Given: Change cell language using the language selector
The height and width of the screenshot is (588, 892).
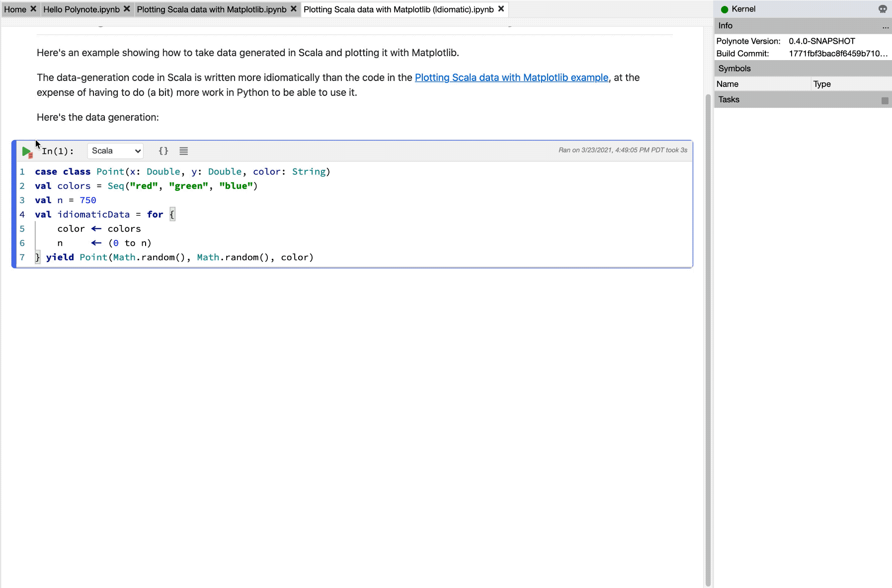Looking at the screenshot, I should pyautogui.click(x=115, y=151).
